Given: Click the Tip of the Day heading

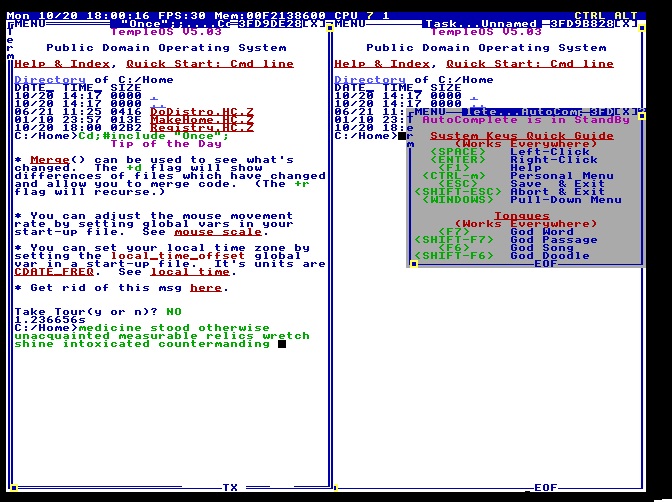Looking at the screenshot, I should coord(166,144).
